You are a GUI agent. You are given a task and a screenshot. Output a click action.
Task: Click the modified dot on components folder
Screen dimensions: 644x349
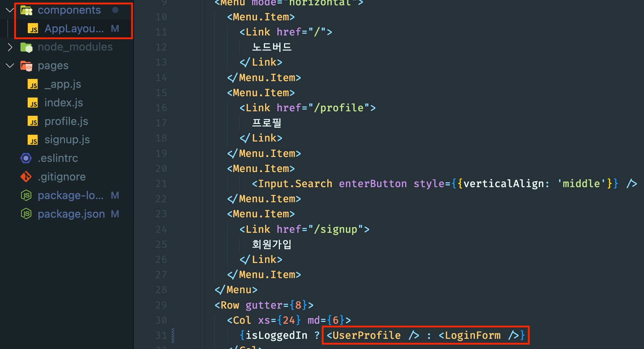[115, 10]
